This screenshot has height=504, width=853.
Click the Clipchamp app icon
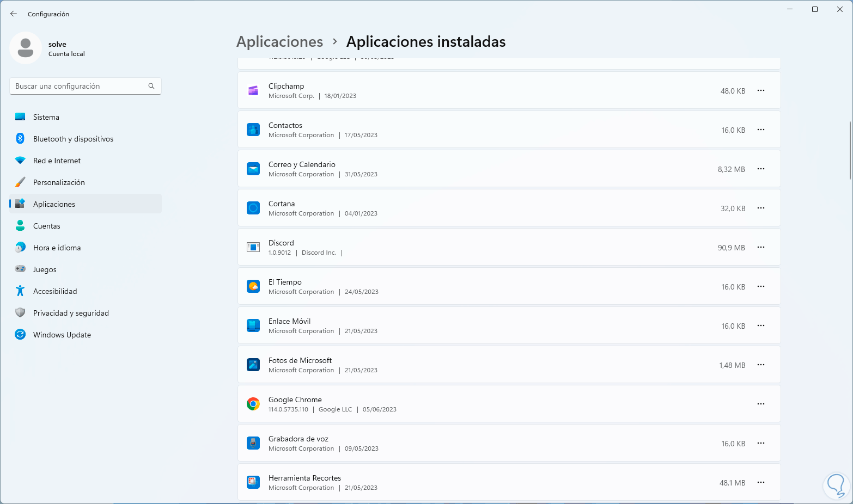253,91
